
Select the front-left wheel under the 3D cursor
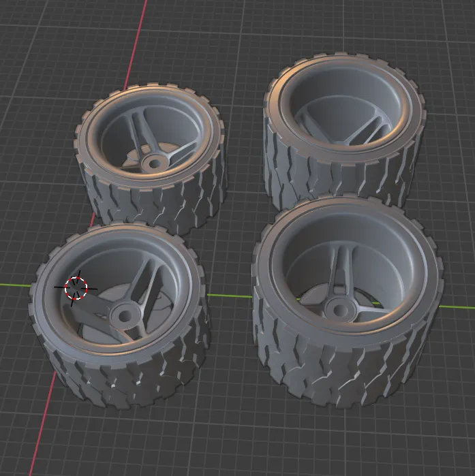click(x=121, y=315)
